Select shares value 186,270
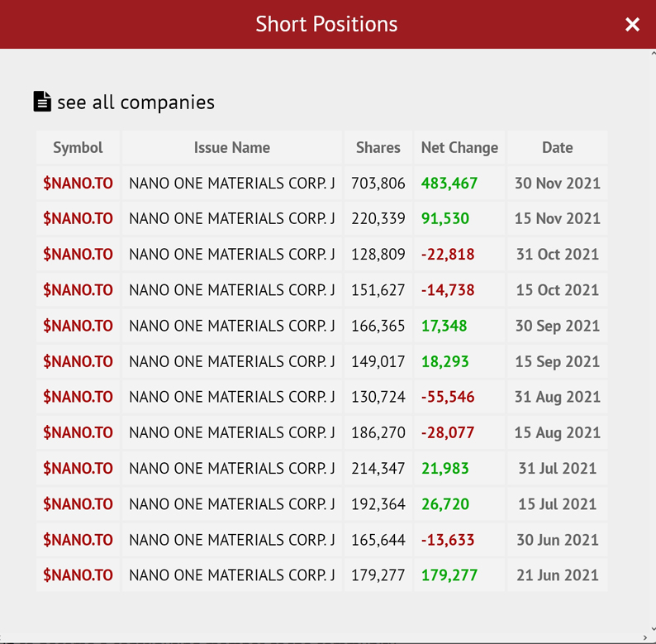The width and height of the screenshot is (656, 644). click(378, 432)
